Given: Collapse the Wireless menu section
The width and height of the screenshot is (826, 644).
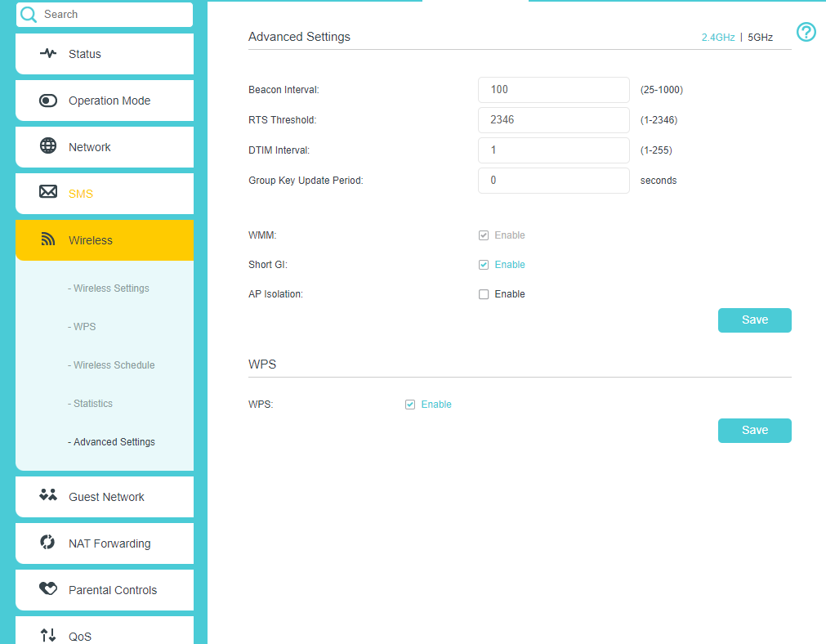Looking at the screenshot, I should click(x=105, y=240).
